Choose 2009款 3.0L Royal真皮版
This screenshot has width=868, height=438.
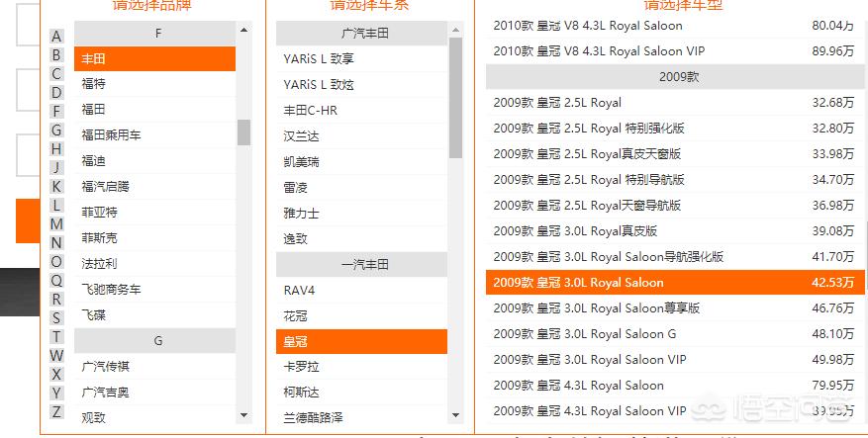675,231
